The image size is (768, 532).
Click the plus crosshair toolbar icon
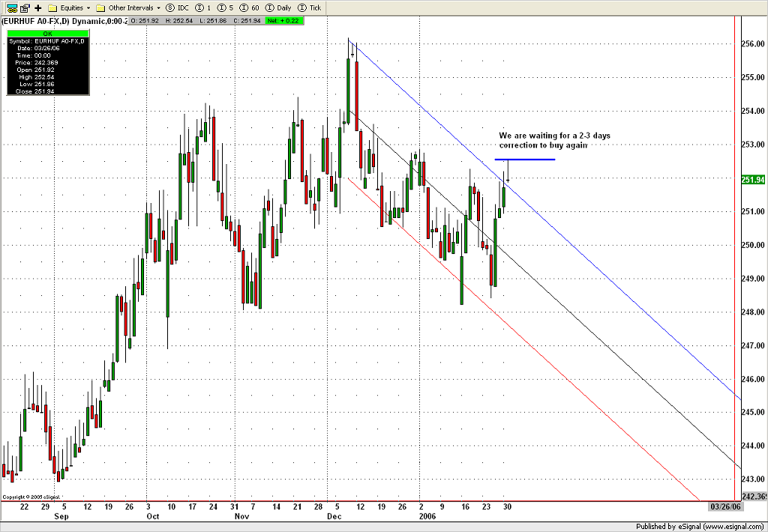(37, 7)
